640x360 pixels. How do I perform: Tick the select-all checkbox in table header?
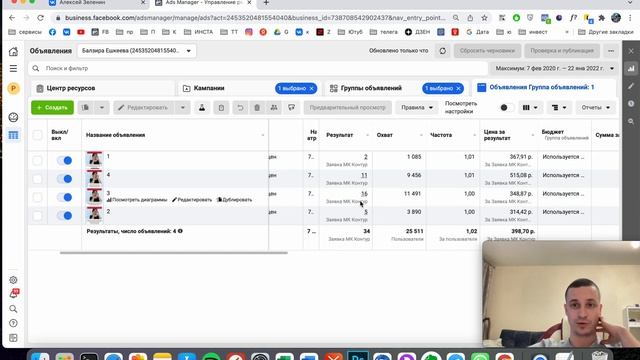click(37, 135)
